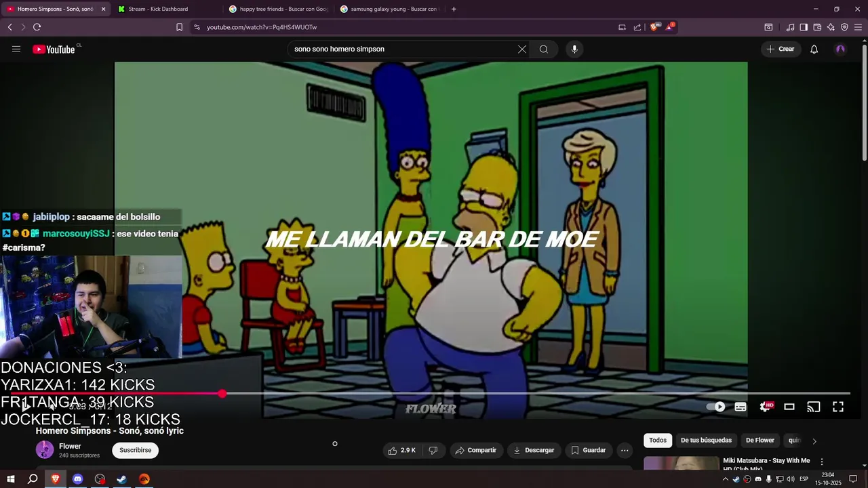This screenshot has height=488, width=868.
Task: Dislike the video
Action: pyautogui.click(x=433, y=450)
